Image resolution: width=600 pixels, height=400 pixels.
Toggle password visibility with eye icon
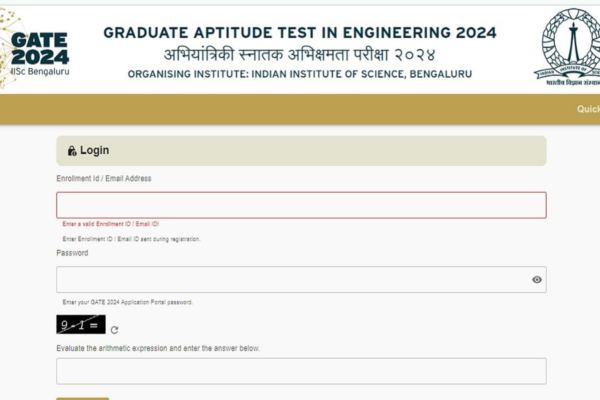[x=537, y=280]
